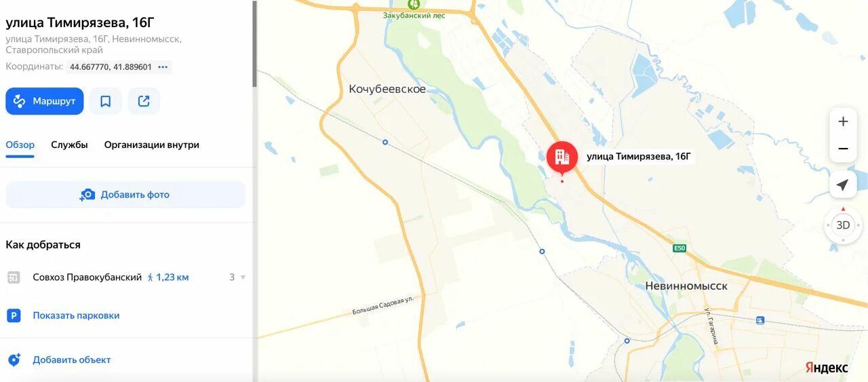Open coordinates three-dot menu

(x=163, y=66)
